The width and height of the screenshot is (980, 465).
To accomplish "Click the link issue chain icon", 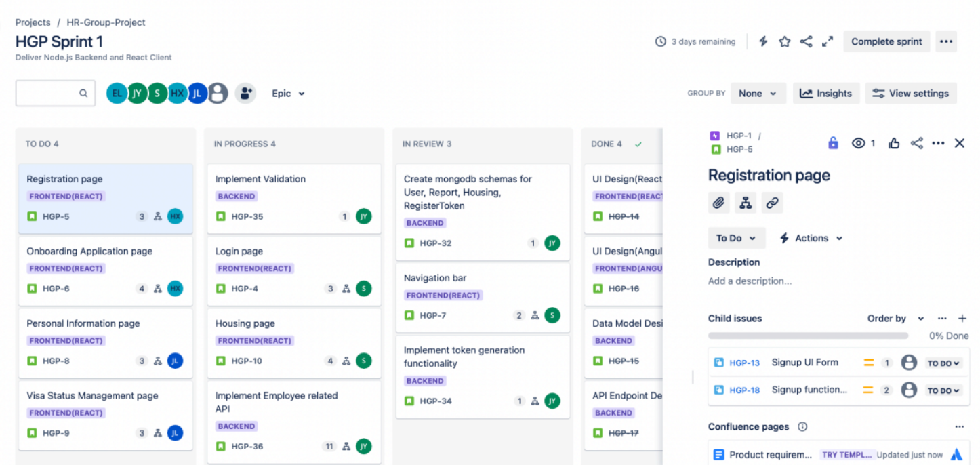I will 771,202.
